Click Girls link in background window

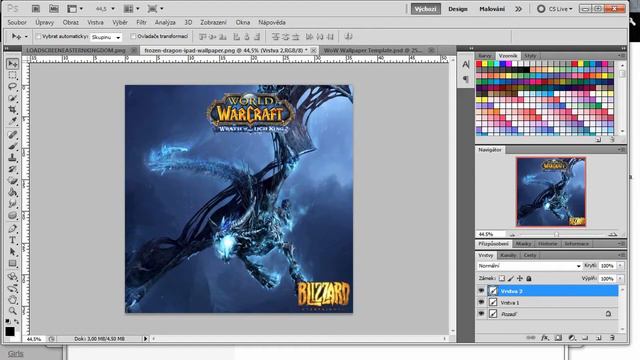(x=15, y=353)
